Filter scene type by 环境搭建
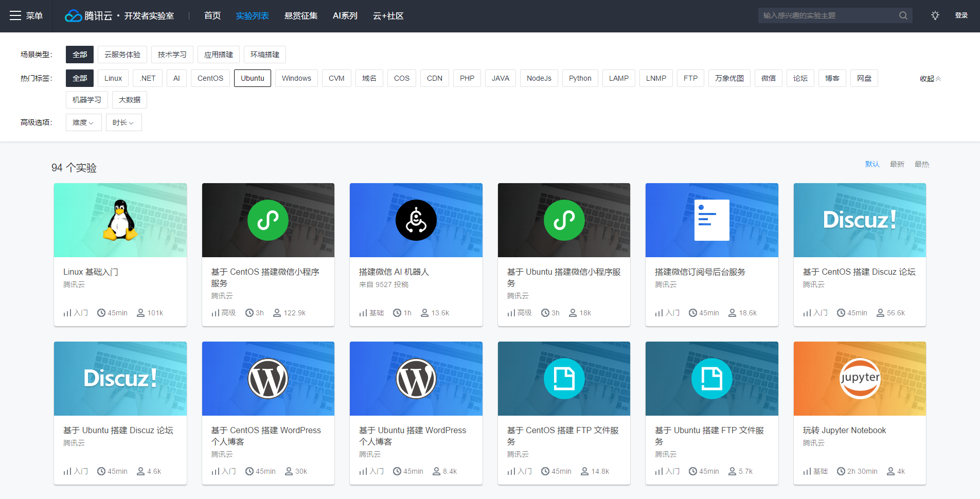 [x=265, y=55]
